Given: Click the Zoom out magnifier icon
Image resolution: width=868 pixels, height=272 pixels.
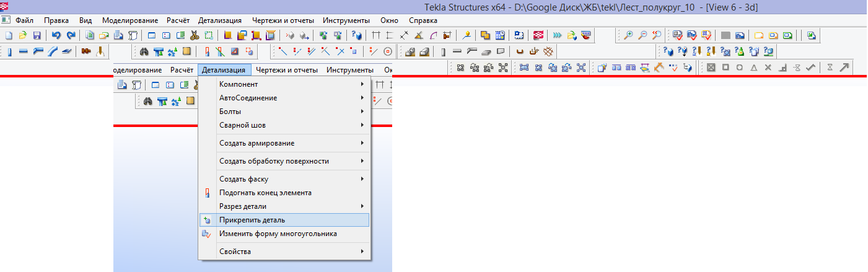Looking at the screenshot, I should pyautogui.click(x=642, y=35).
